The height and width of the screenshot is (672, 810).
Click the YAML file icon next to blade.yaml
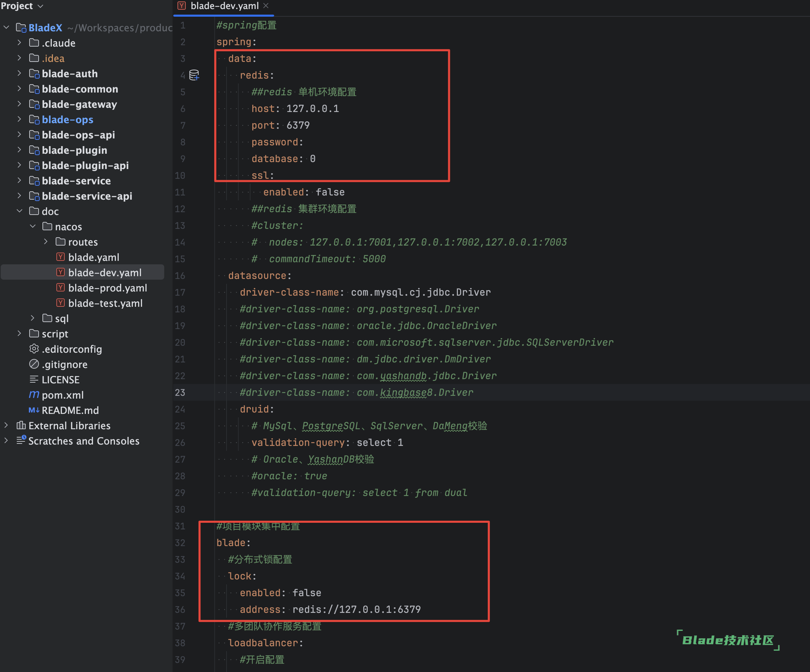click(61, 257)
